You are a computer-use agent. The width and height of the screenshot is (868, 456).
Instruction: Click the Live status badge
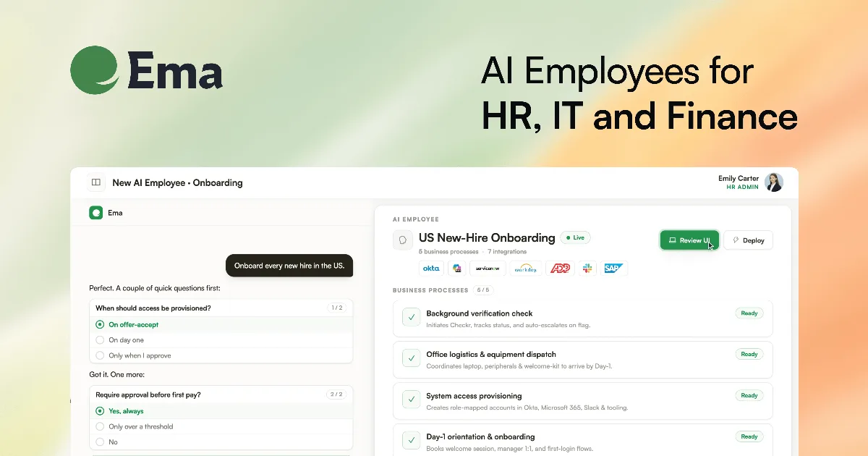576,237
